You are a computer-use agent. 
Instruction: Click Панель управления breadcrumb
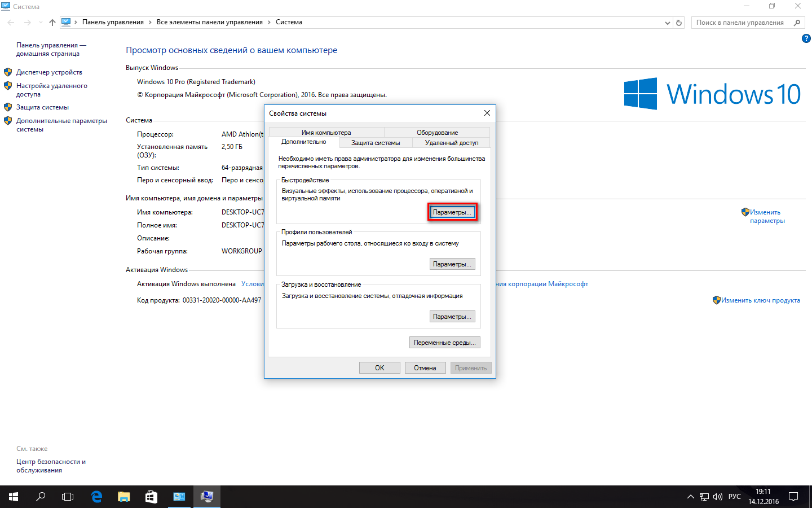tap(113, 22)
